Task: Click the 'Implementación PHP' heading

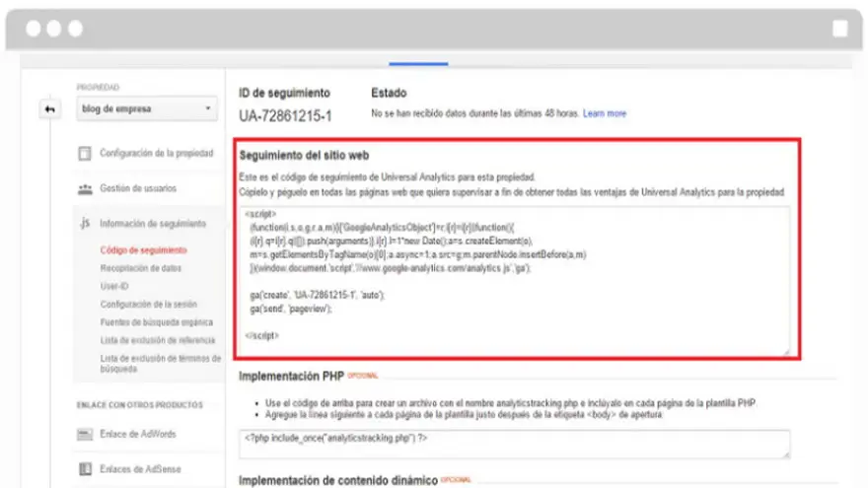Action: pos(291,377)
